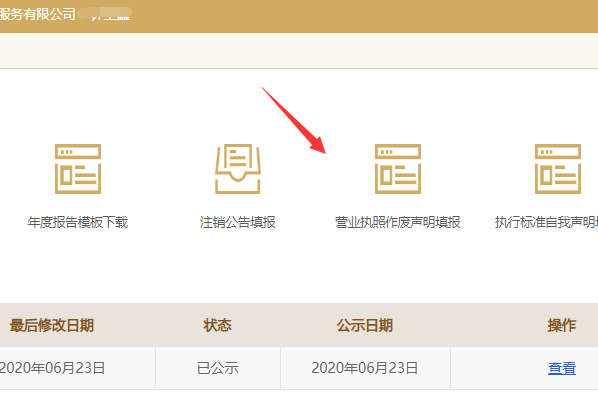The image size is (598, 399).
Task: Open the 注销公告填报 inbox icon
Action: (238, 169)
